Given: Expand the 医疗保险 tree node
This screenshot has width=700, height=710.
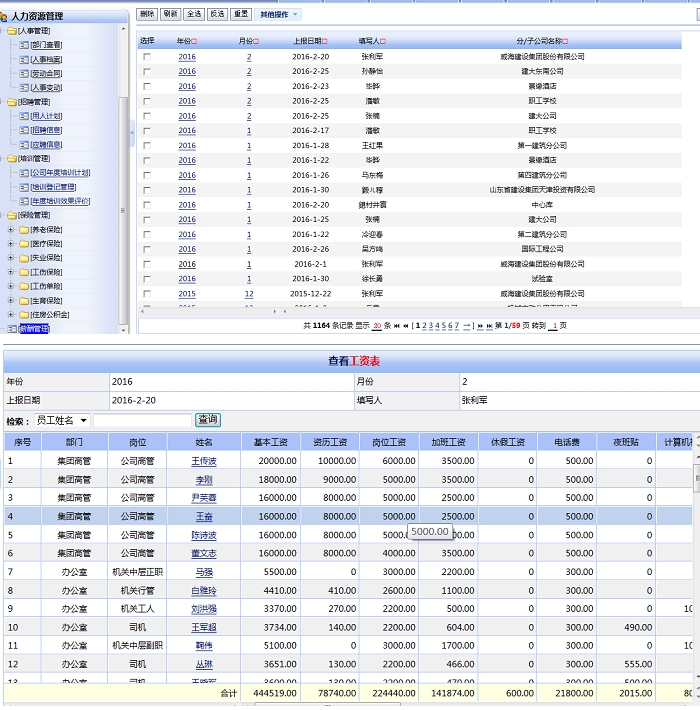Looking at the screenshot, I should [11, 244].
